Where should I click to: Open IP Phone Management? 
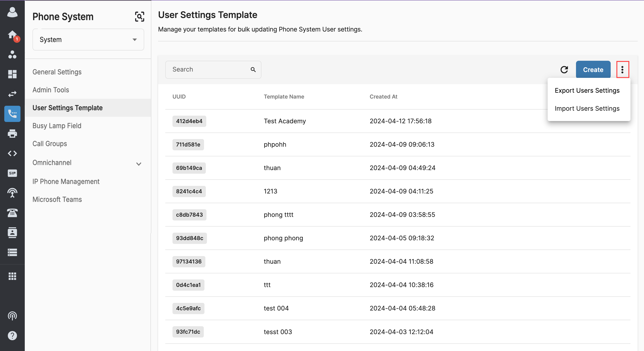66,181
